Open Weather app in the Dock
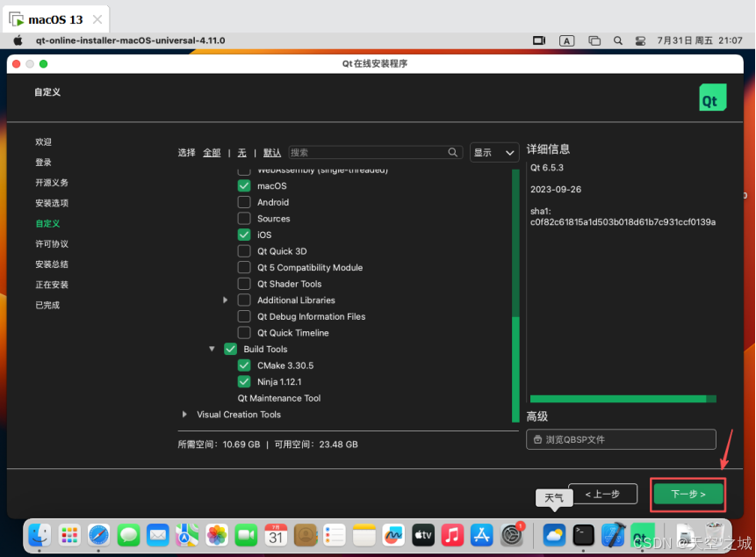The height and width of the screenshot is (557, 756). pyautogui.click(x=554, y=535)
